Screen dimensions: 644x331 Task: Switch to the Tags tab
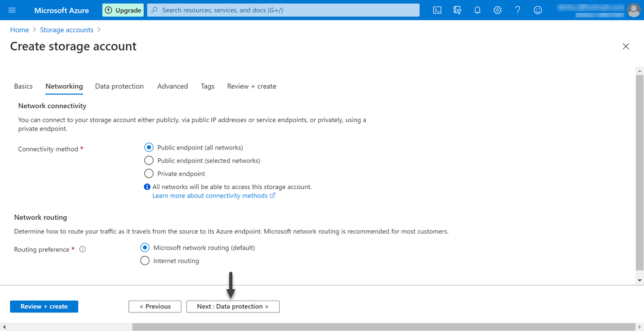pos(208,86)
